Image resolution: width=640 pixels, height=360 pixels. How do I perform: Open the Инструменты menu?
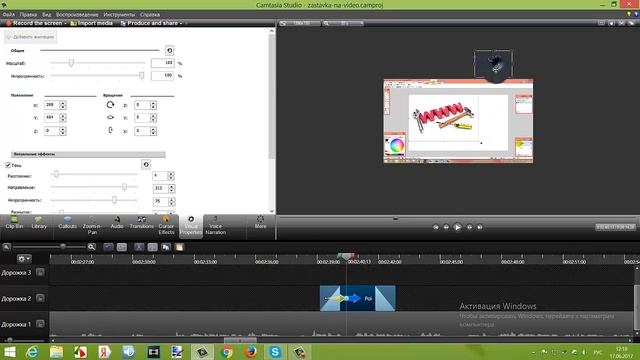119,14
